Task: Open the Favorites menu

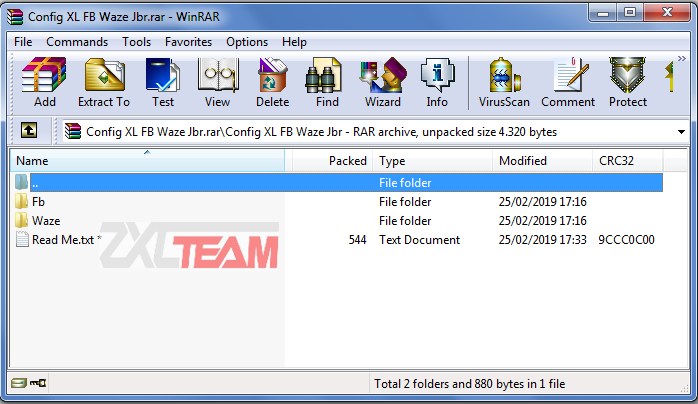Action: (188, 42)
